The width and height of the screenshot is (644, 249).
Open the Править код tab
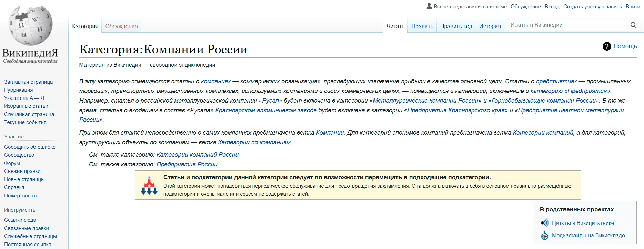pyautogui.click(x=456, y=26)
